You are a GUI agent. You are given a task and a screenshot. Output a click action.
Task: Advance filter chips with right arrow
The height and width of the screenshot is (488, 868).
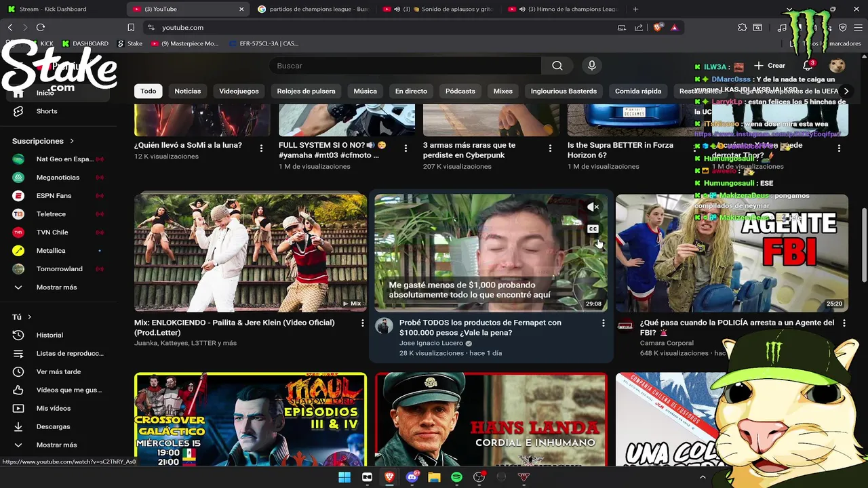tap(846, 91)
